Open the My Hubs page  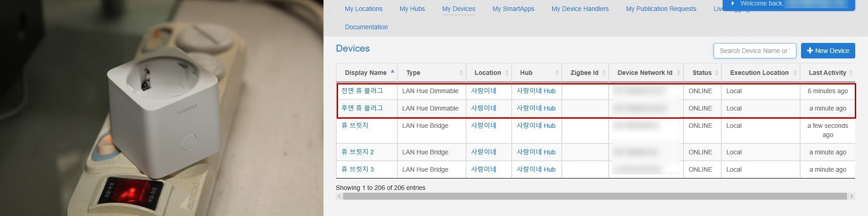click(412, 9)
